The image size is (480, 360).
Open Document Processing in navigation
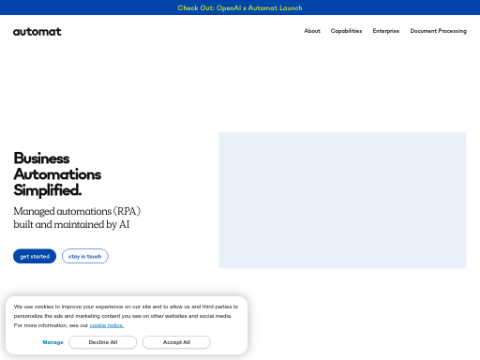438,31
